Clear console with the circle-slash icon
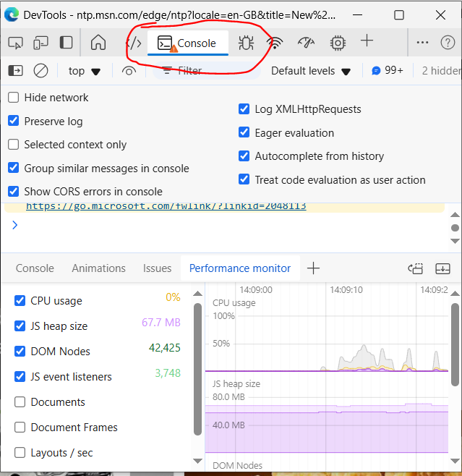The height and width of the screenshot is (476, 462). tap(41, 71)
